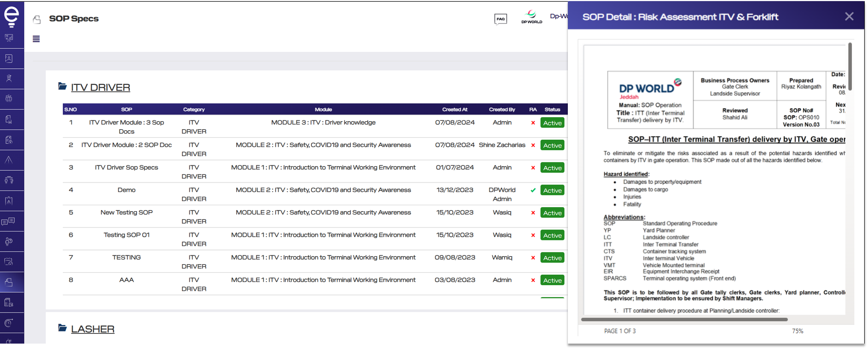Open the document-with-cross sidebar icon
This screenshot has width=868, height=349.
(9, 119)
